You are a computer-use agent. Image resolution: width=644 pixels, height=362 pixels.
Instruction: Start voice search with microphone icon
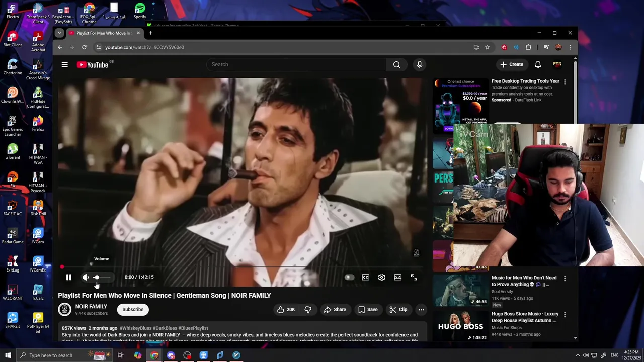pyautogui.click(x=420, y=64)
